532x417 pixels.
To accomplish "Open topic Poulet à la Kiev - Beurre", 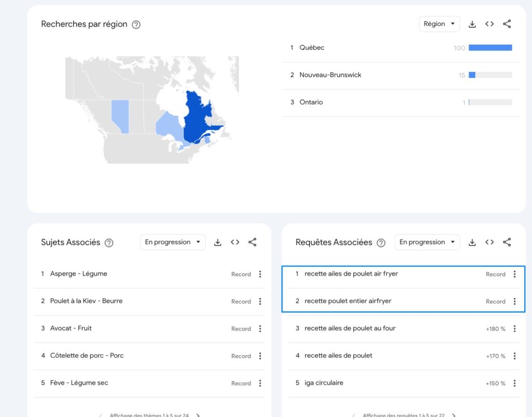I will 86,301.
